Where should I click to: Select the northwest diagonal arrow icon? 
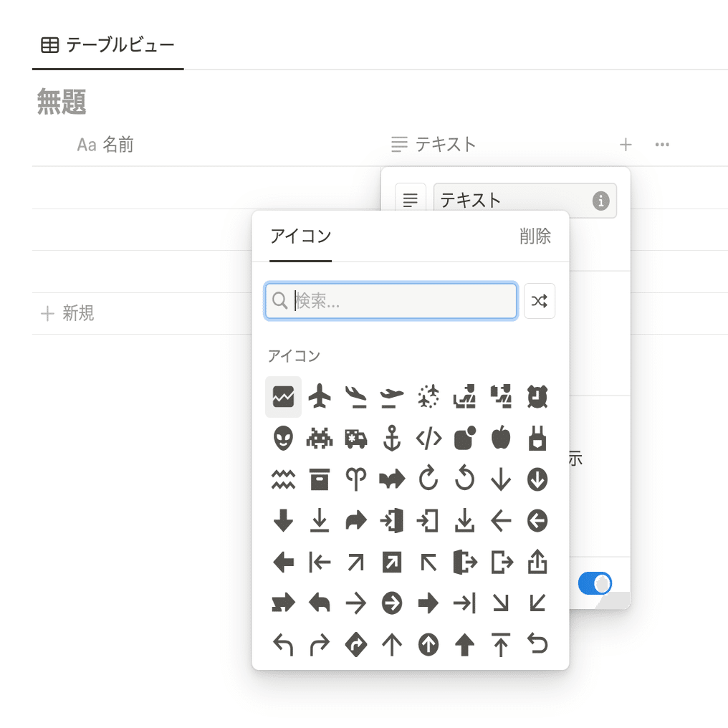click(x=428, y=562)
